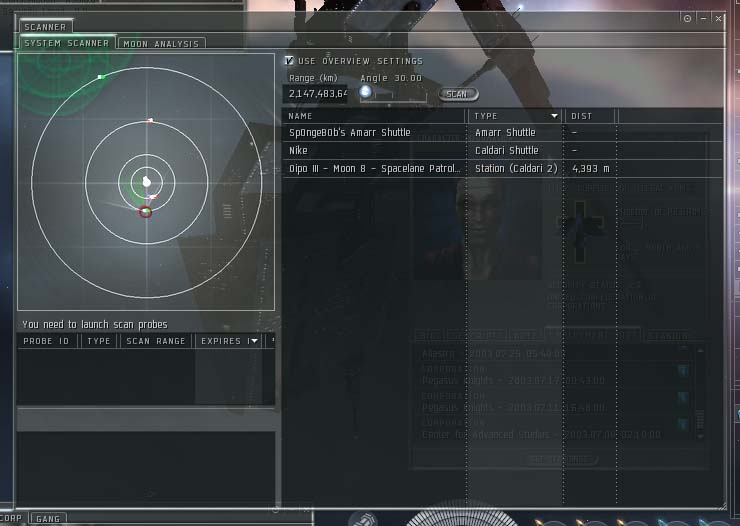Select SpOngeBOb's Amarr Shuttle result row
The image size is (740, 526).
coord(375,132)
